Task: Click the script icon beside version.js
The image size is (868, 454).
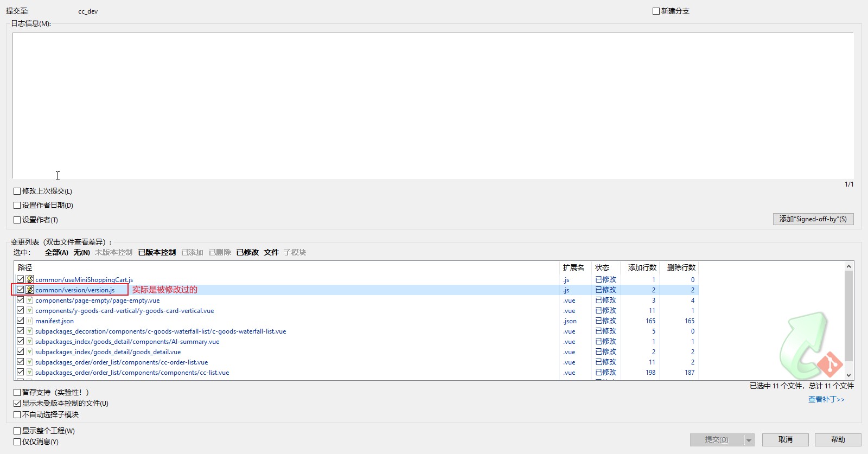Action: 30,290
